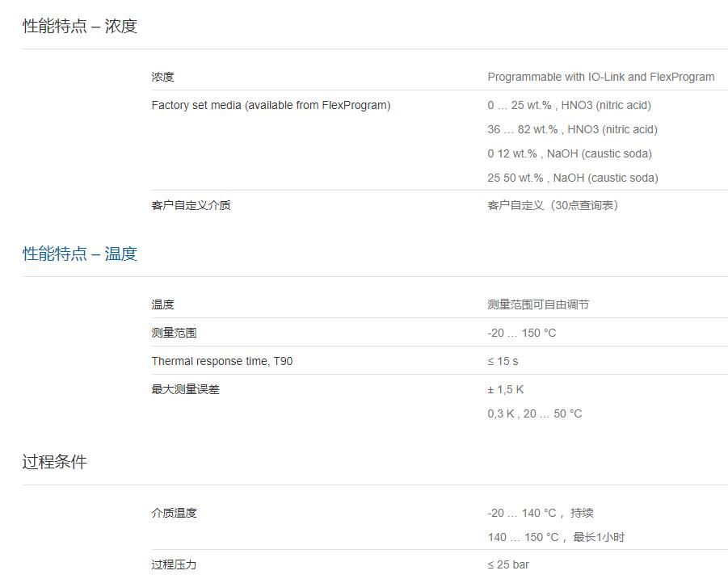Click the 最大测量误差 row label
Screen dimensions: 728x579
coord(185,389)
